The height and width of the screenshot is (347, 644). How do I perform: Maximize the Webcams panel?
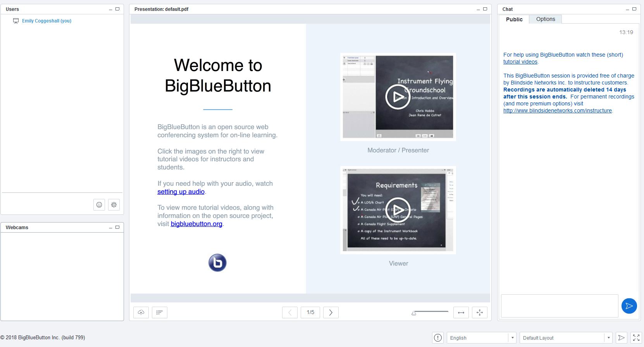pos(117,227)
